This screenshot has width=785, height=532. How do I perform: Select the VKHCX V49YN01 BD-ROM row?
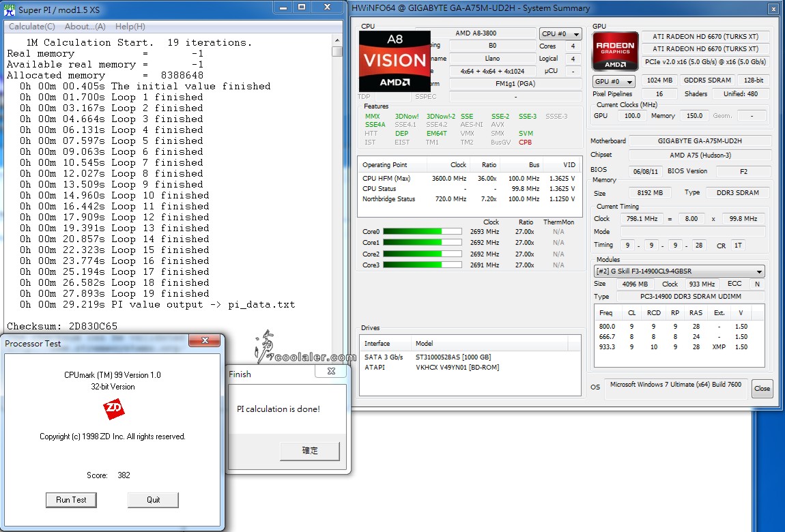point(470,368)
